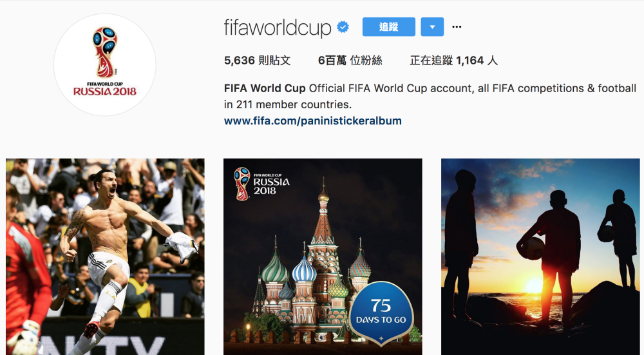This screenshot has width=644, height=355.
Task: Click the blue verified badge icon
Action: pyautogui.click(x=343, y=27)
